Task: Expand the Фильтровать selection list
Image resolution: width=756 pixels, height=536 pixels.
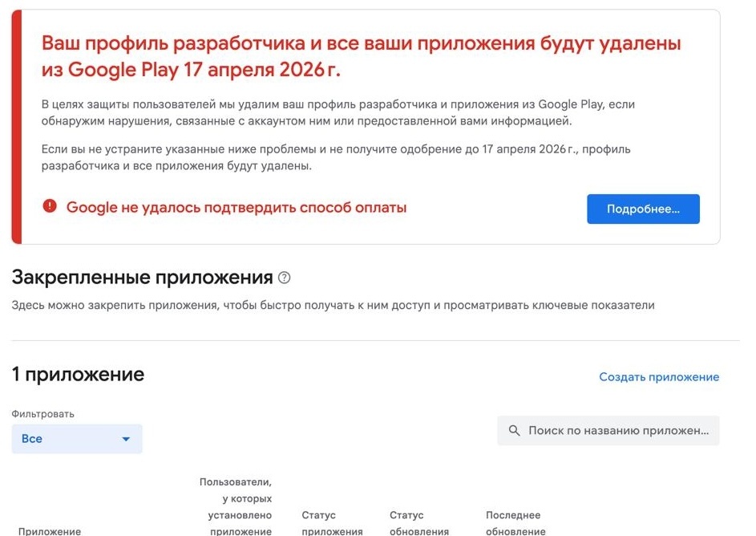Action: tap(76, 439)
